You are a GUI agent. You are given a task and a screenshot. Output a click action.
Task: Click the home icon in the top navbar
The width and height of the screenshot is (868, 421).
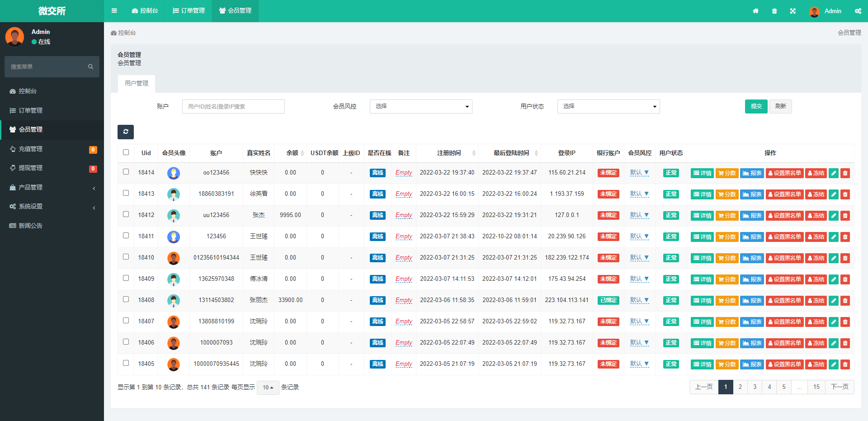pyautogui.click(x=755, y=11)
